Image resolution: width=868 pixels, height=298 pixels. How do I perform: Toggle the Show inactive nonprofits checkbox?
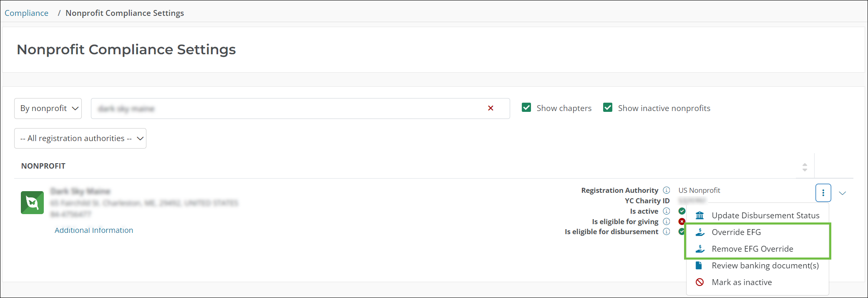(x=608, y=108)
